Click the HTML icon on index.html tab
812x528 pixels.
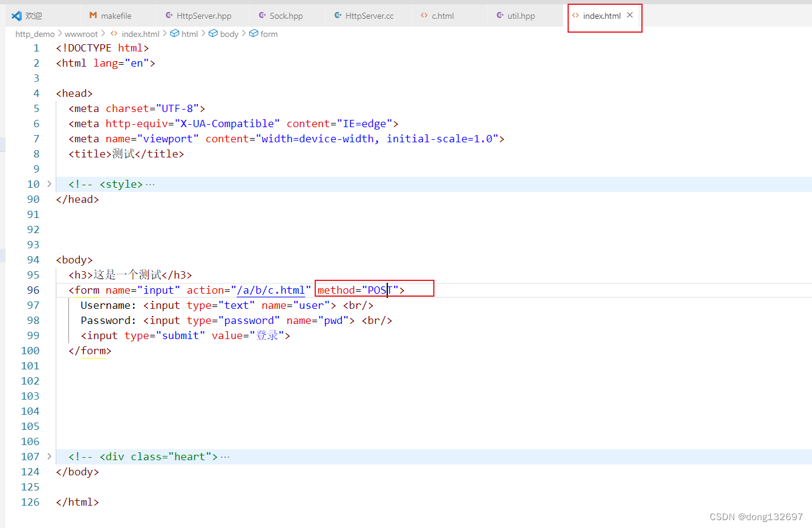tap(575, 16)
